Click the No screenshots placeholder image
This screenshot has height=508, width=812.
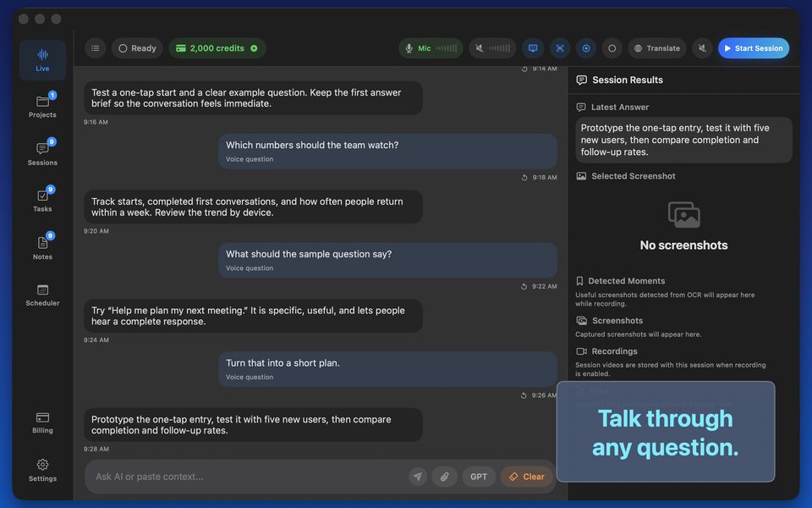click(x=684, y=214)
